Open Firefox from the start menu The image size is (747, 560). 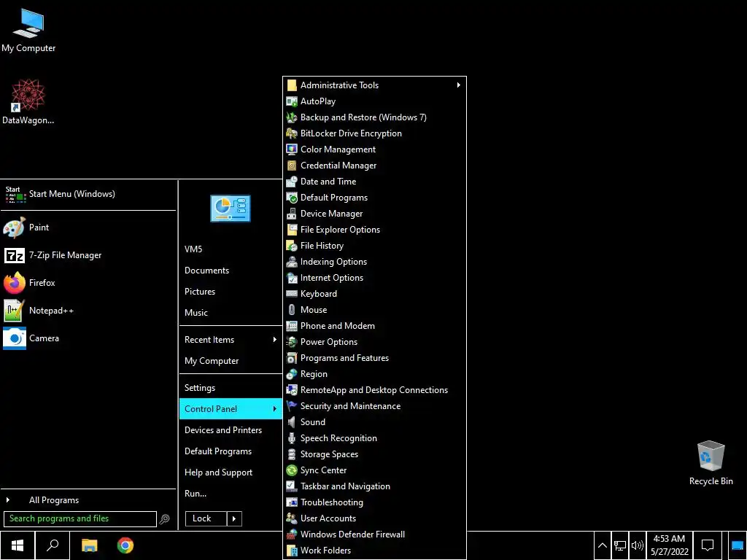tap(88, 283)
